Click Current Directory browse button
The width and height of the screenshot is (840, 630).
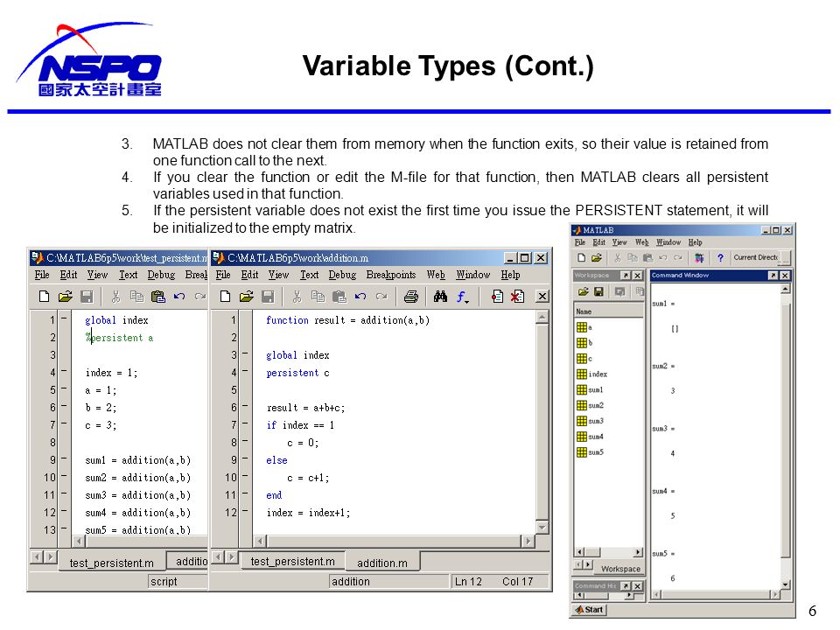coord(786,257)
